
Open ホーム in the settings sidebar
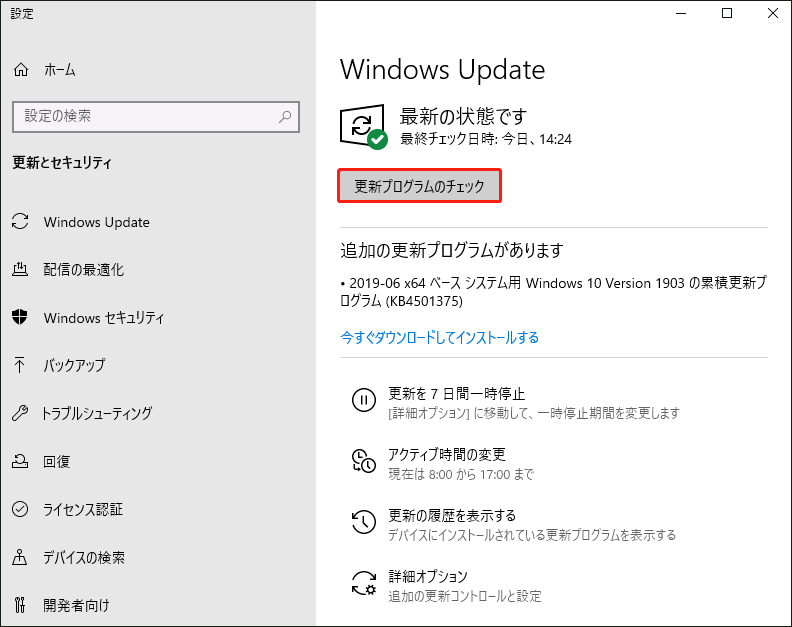click(60, 70)
